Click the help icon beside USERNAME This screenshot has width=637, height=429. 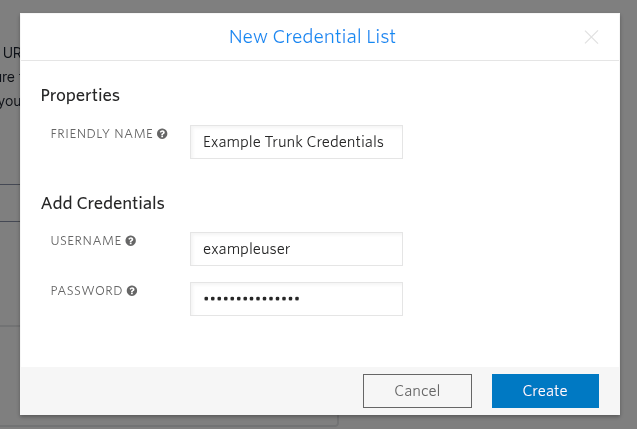point(130,241)
